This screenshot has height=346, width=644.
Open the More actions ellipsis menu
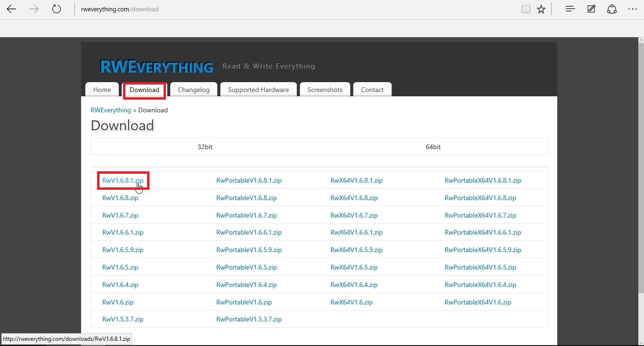633,9
